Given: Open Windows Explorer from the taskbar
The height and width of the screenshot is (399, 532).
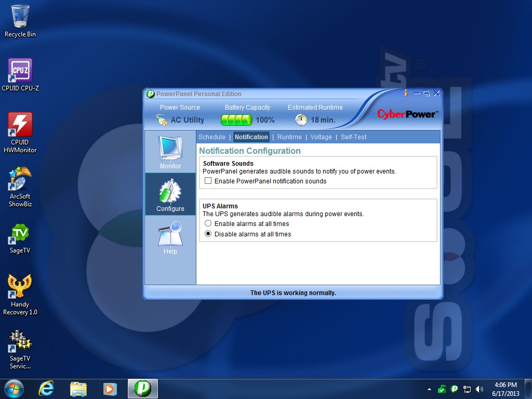Looking at the screenshot, I should coord(78,389).
